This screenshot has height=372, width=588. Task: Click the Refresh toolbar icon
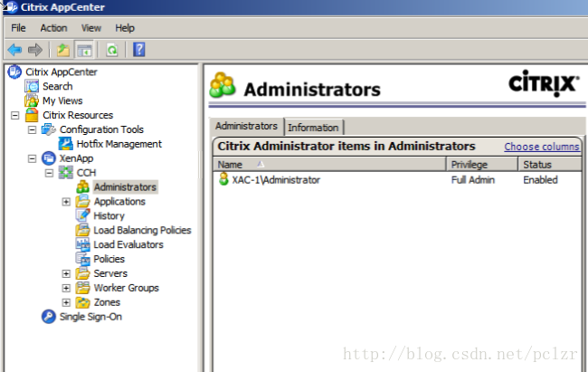112,50
